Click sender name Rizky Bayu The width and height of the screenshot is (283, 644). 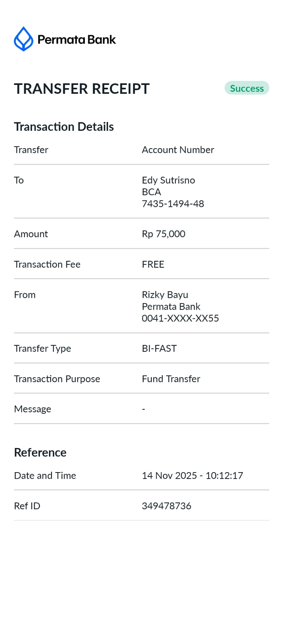[165, 295]
